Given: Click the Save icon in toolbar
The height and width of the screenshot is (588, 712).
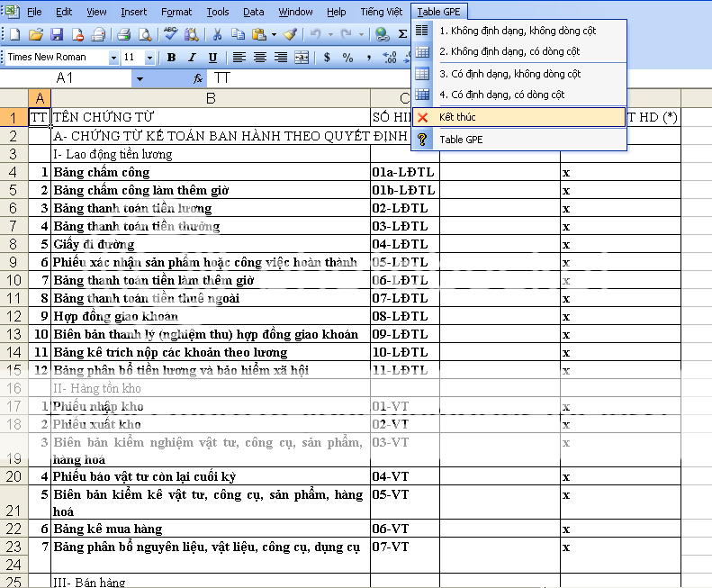Looking at the screenshot, I should [x=57, y=34].
